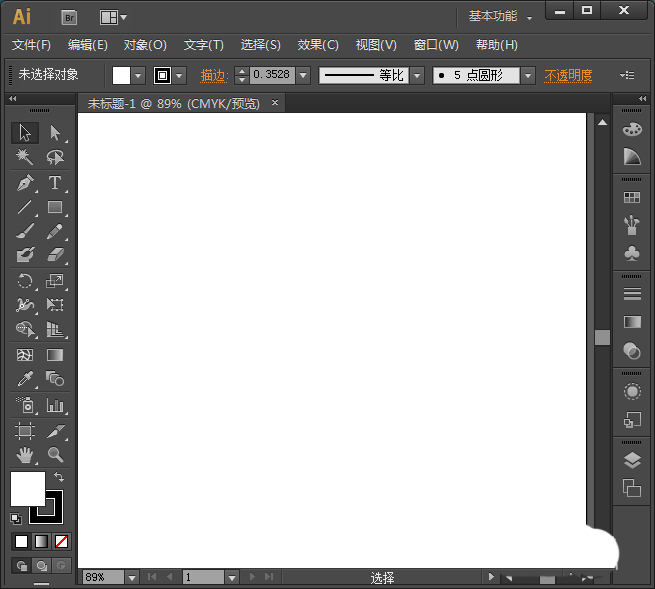Open the 文件(F) menu

(x=31, y=45)
